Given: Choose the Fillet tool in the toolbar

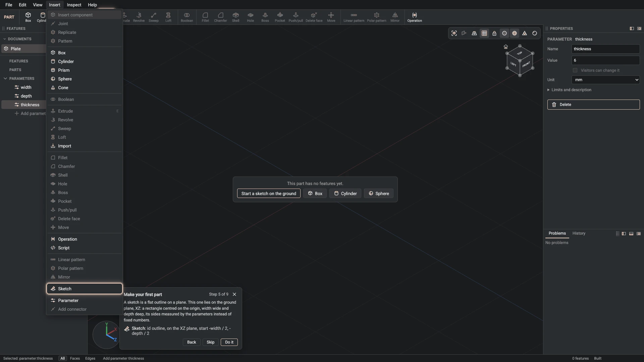Looking at the screenshot, I should pos(205,17).
